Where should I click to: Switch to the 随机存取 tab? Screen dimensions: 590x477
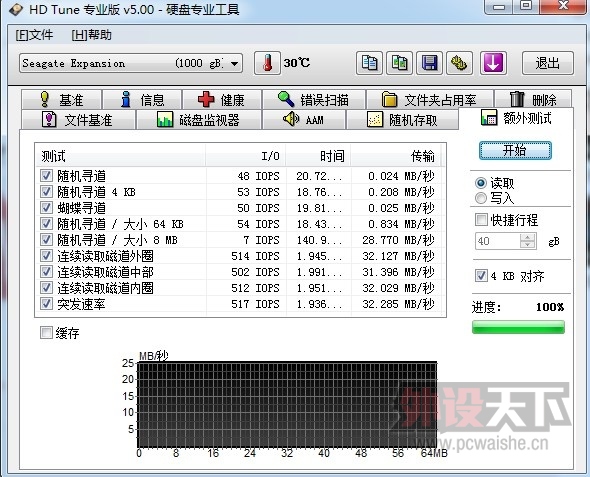pyautogui.click(x=402, y=120)
